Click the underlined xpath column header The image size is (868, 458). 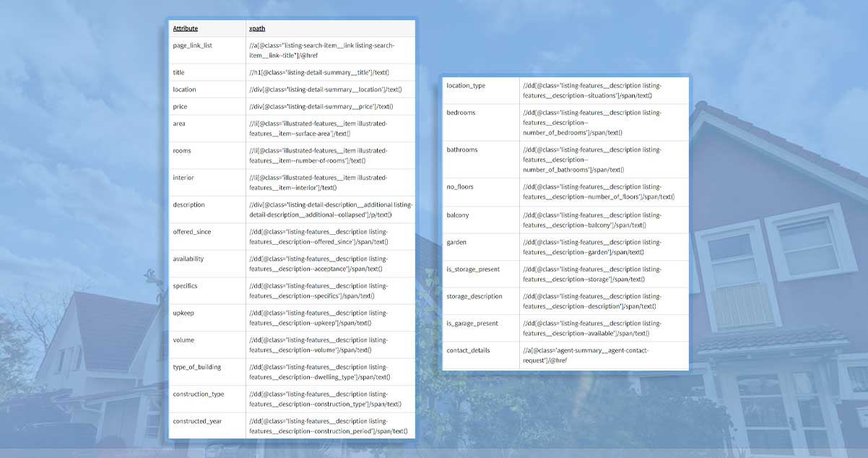[257, 28]
